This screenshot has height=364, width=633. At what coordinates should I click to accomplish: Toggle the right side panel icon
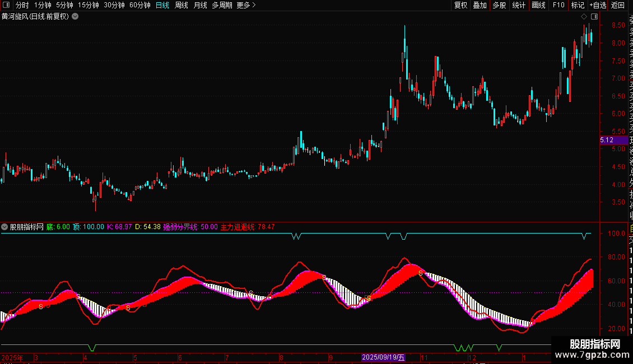(594, 17)
